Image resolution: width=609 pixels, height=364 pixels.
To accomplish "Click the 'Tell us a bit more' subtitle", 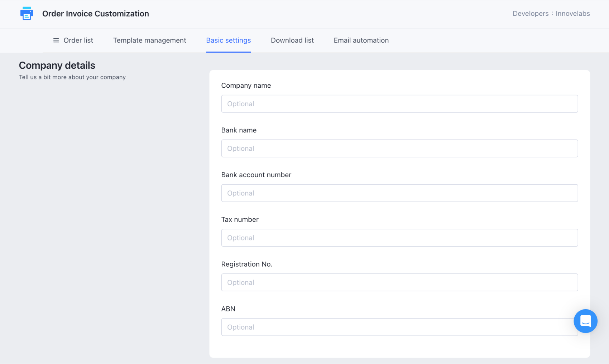I will [72, 77].
